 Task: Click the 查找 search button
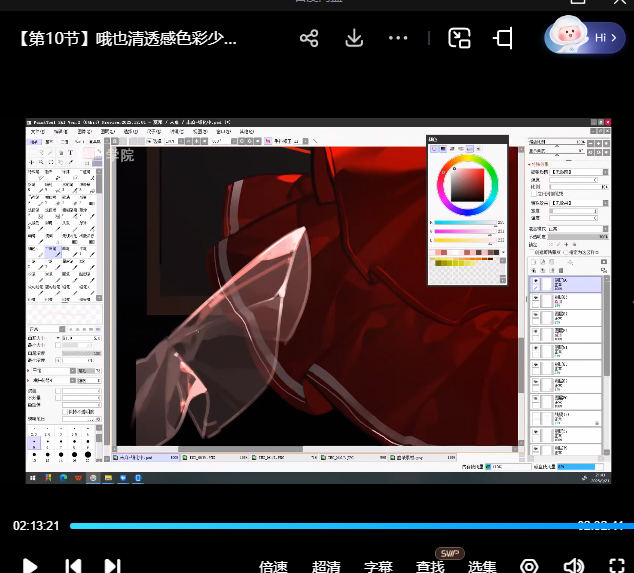430,567
